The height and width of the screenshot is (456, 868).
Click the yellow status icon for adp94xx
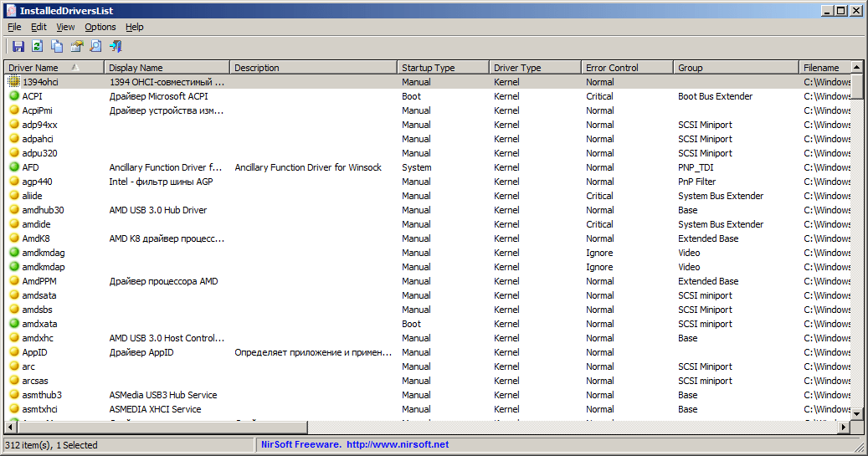click(14, 125)
